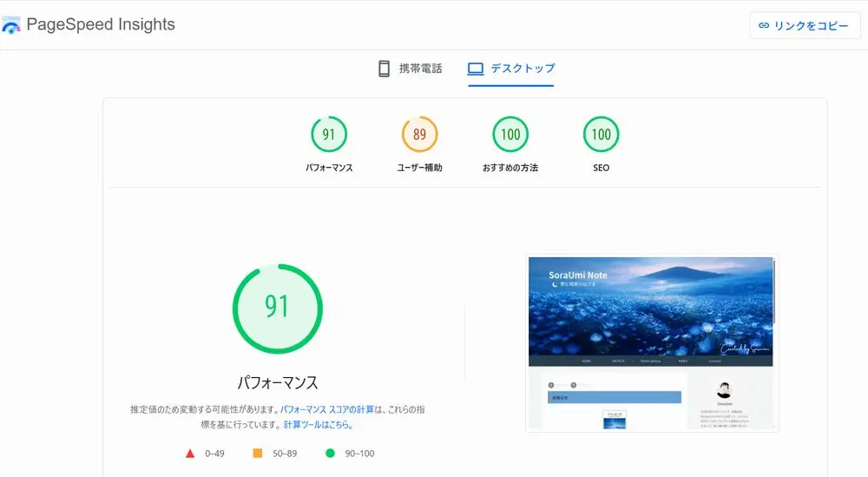This screenshot has width=868, height=477.
Task: Click the 50–89 legend text
Action: [x=285, y=454]
